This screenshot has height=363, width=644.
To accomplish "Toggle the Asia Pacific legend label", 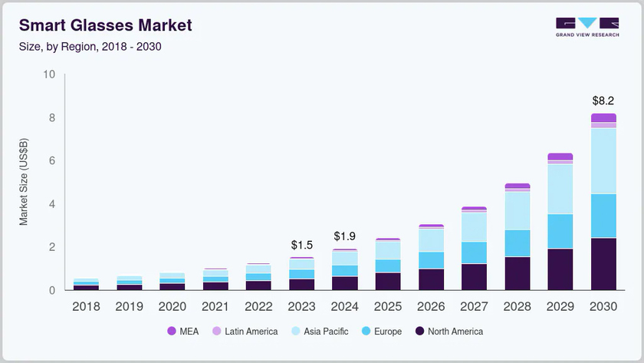I will click(325, 332).
